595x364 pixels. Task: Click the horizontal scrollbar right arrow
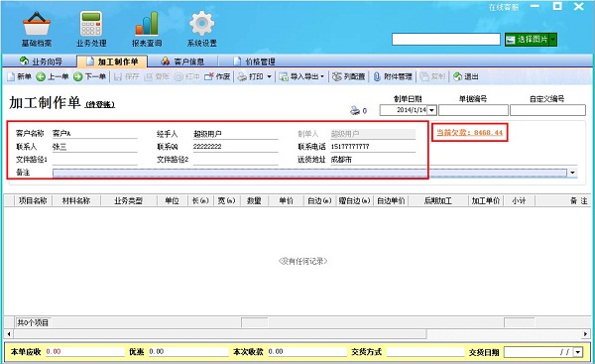tap(586, 334)
